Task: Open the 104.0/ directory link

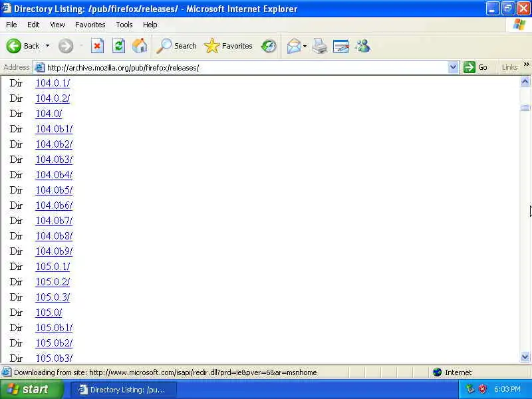Action: (x=49, y=114)
